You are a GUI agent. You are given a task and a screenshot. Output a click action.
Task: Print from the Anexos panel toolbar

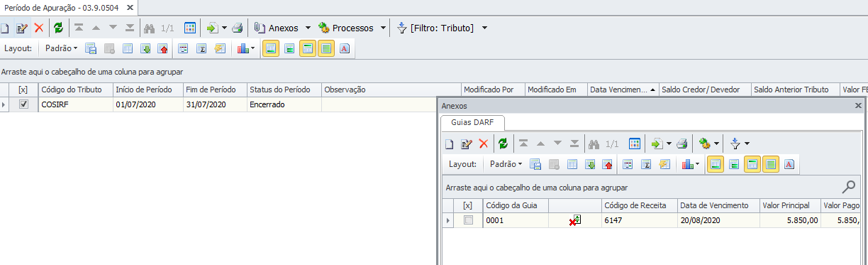[x=681, y=144]
